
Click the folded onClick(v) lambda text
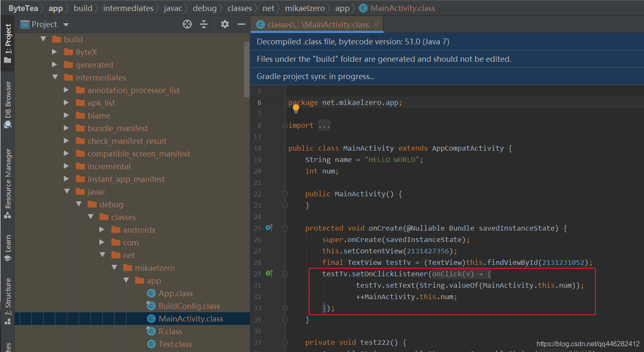click(x=461, y=274)
